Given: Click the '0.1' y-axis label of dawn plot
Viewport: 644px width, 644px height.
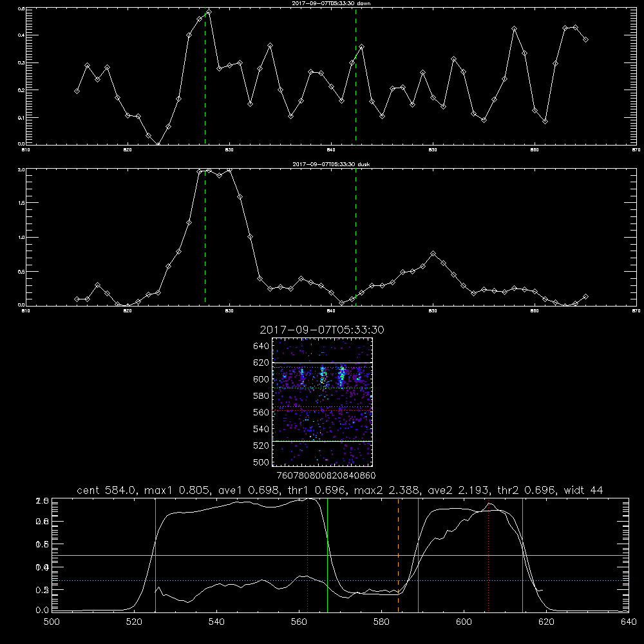Looking at the screenshot, I should point(21,117).
